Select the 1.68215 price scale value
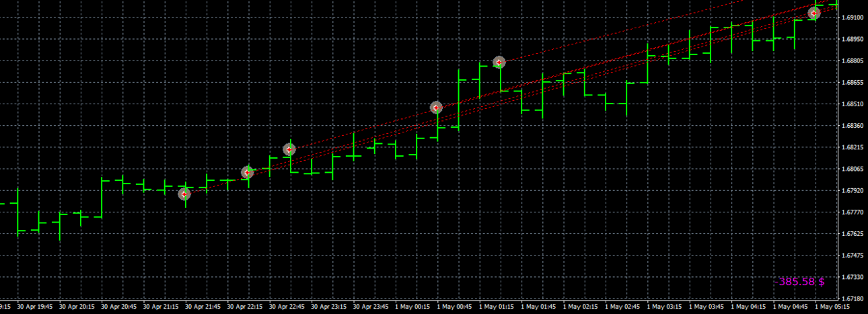The image size is (868, 314). 853,147
